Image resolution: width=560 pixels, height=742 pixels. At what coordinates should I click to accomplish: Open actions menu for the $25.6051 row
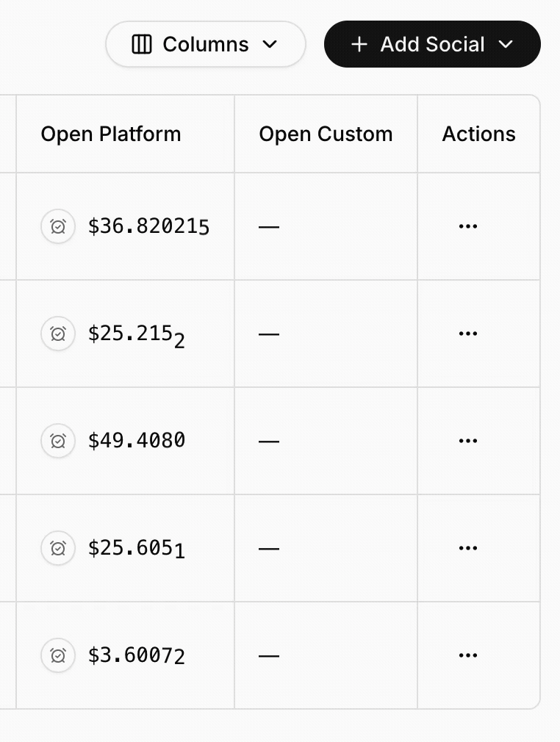(468, 548)
